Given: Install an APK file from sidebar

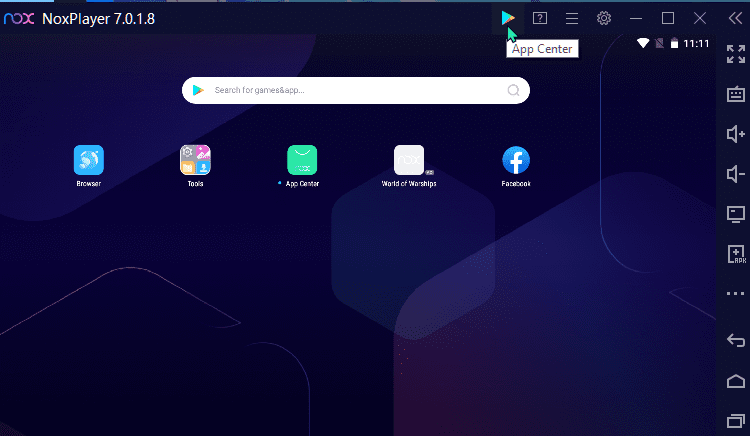Looking at the screenshot, I should 736,254.
